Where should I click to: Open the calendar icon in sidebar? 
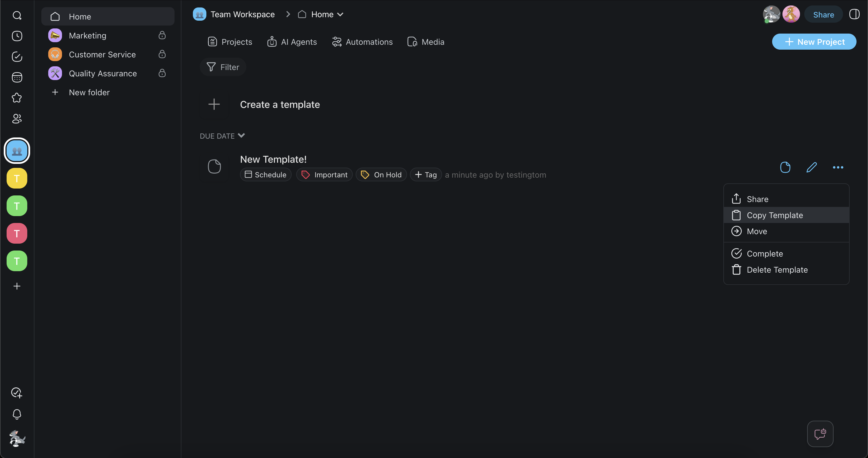pyautogui.click(x=17, y=77)
